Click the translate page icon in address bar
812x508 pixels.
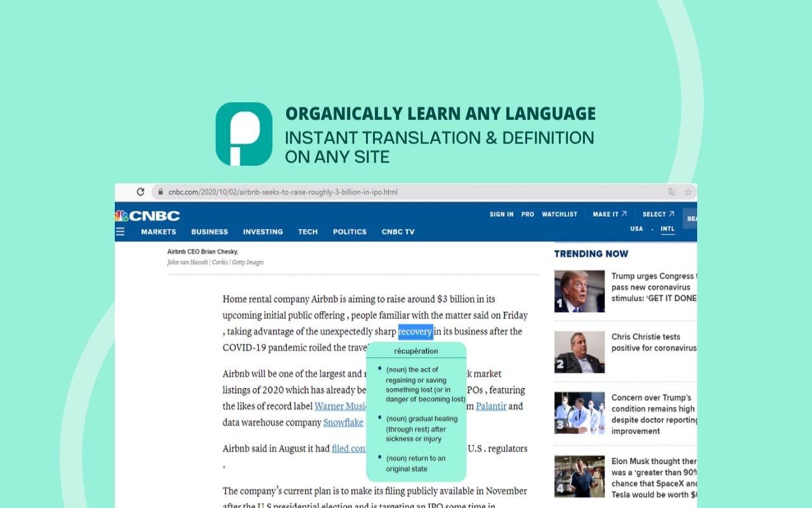coord(672,192)
